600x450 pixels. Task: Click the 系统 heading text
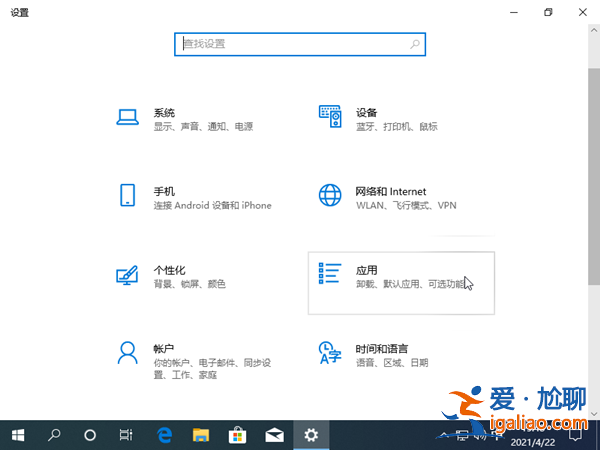164,113
